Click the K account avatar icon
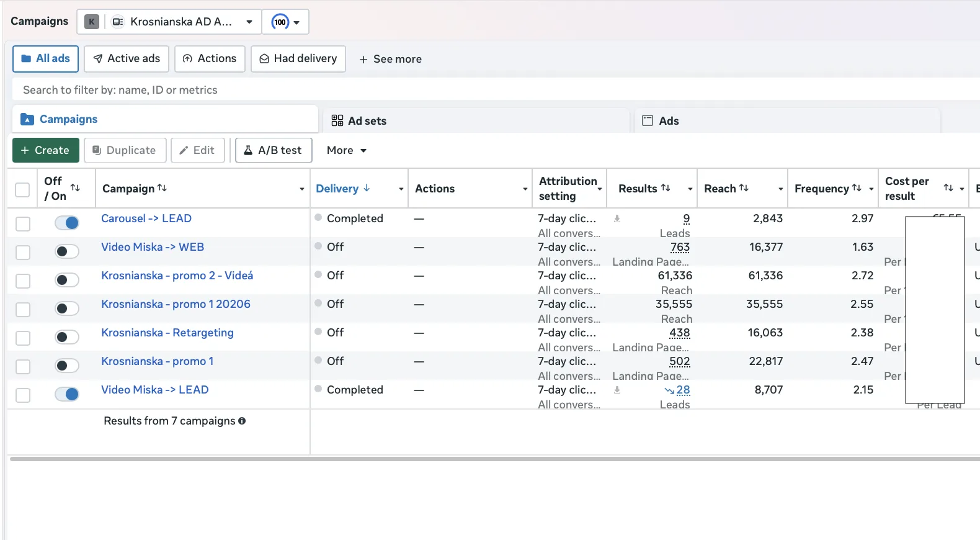This screenshot has height=540, width=980. point(92,22)
